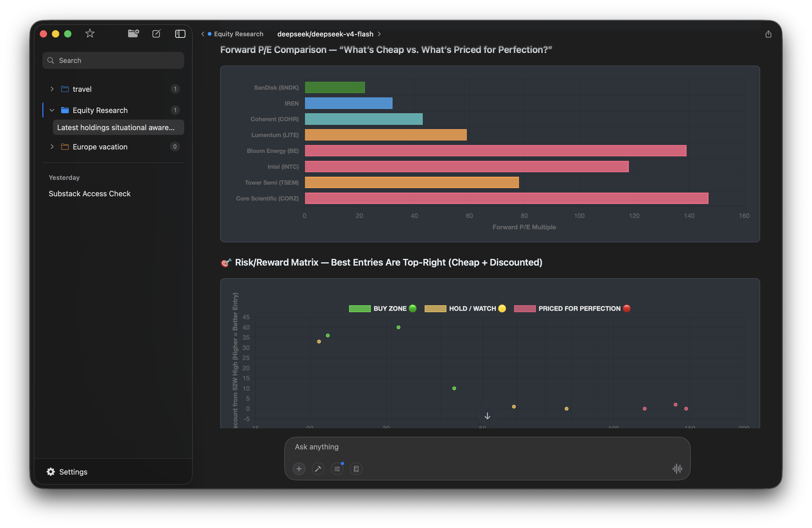Click the share icon at the top right
812x528 pixels.
click(768, 34)
